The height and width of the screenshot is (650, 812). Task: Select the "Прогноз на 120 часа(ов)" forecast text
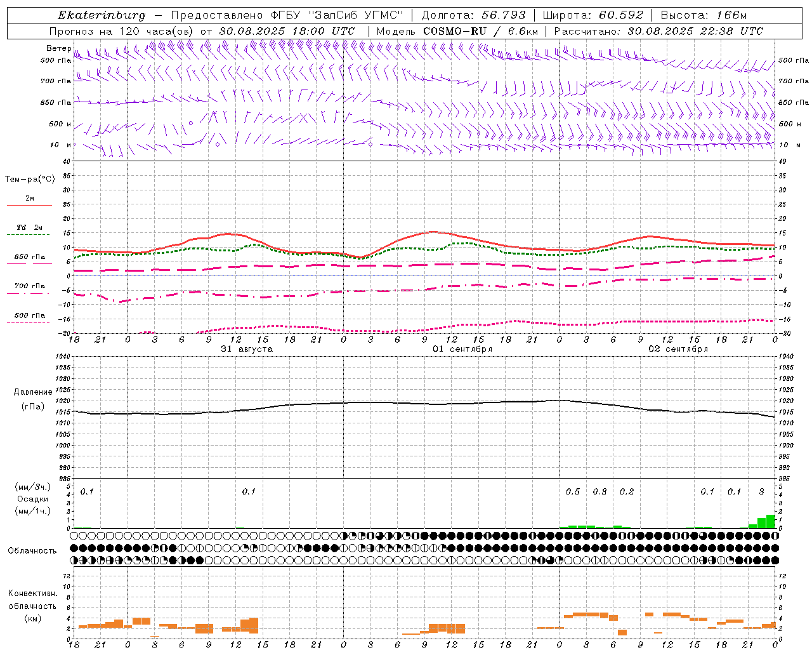click(122, 31)
